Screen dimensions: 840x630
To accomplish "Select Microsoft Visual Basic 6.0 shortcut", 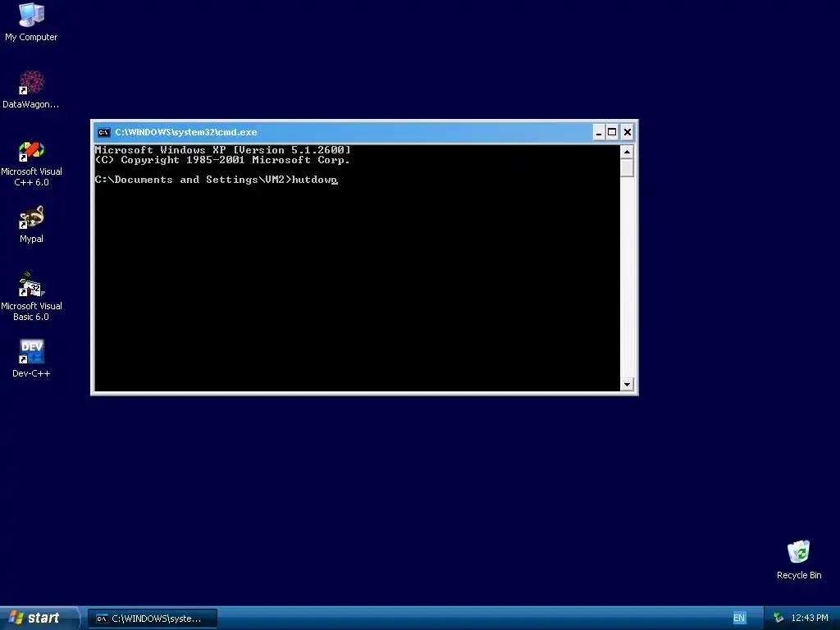I will [31, 297].
